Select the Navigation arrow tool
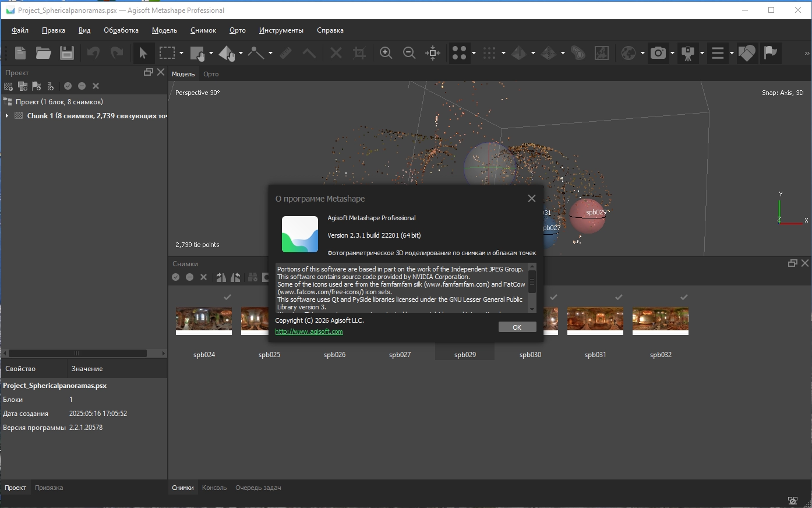This screenshot has height=508, width=812. tap(143, 53)
